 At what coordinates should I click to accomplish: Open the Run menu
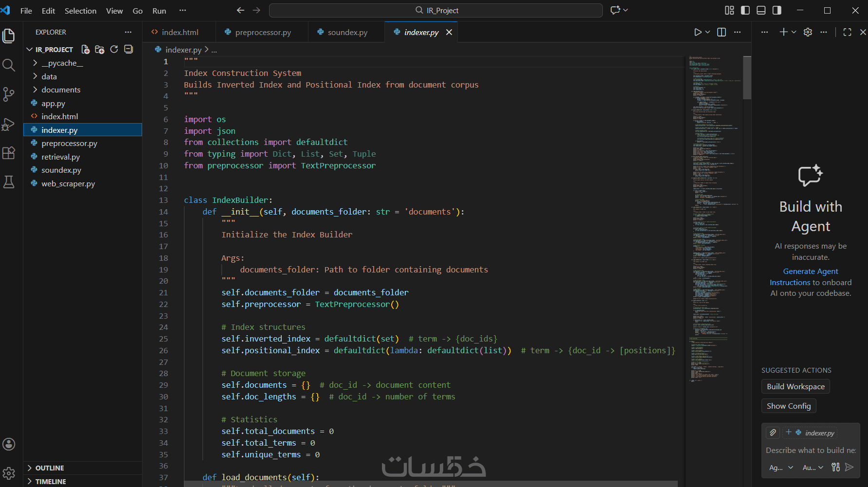(x=159, y=11)
